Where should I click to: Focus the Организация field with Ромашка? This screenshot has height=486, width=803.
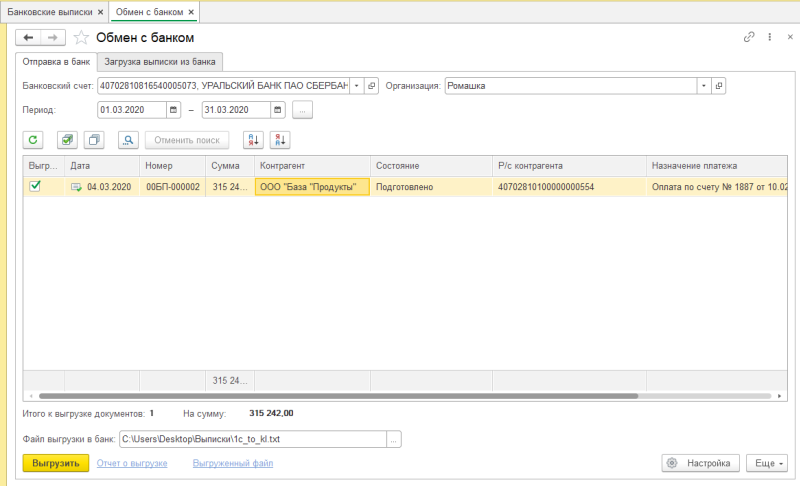pos(571,86)
